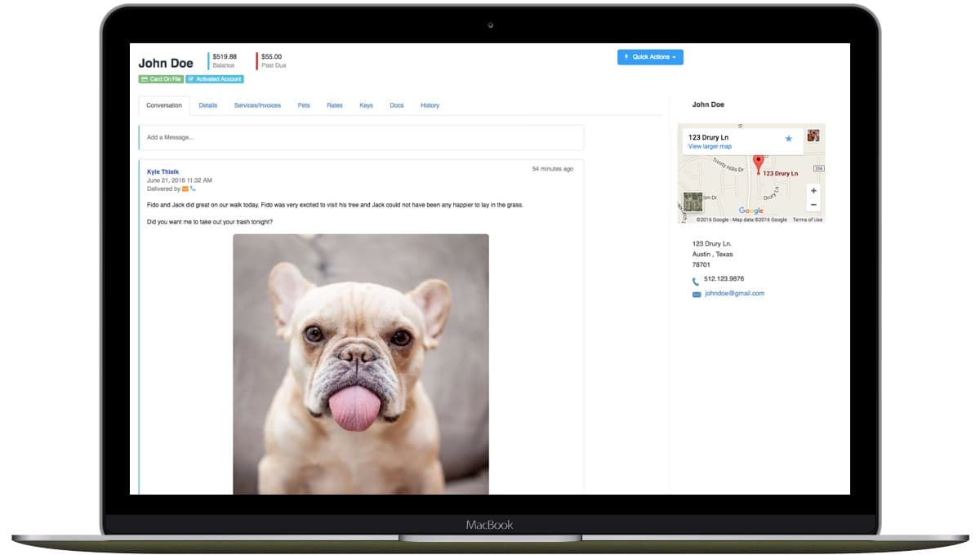Select the Keys tab

pyautogui.click(x=366, y=105)
